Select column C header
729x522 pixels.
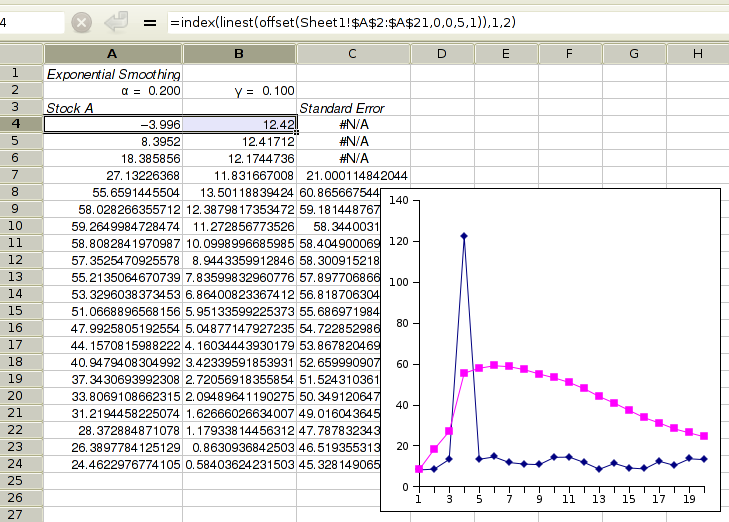pyautogui.click(x=353, y=54)
